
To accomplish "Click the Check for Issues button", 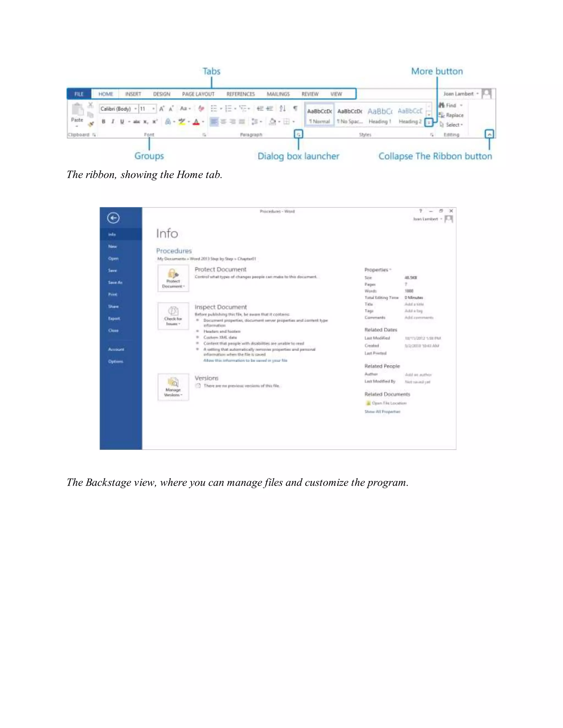I will 173,316.
